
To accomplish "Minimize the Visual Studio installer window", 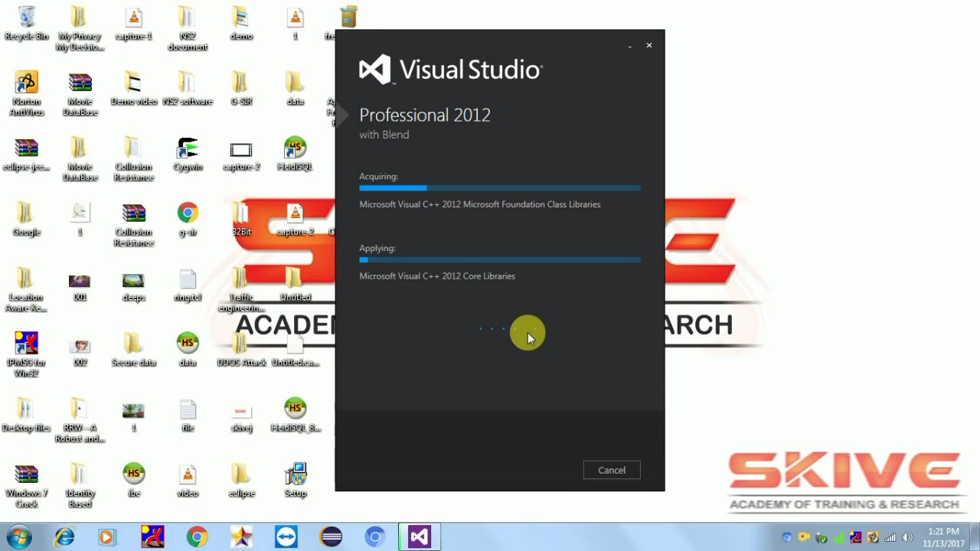I will coord(630,46).
